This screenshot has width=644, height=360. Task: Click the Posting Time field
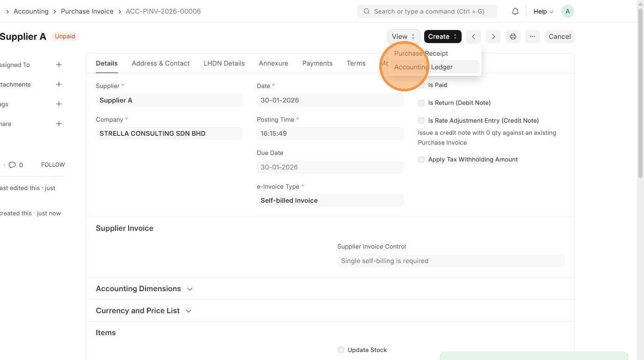click(330, 133)
